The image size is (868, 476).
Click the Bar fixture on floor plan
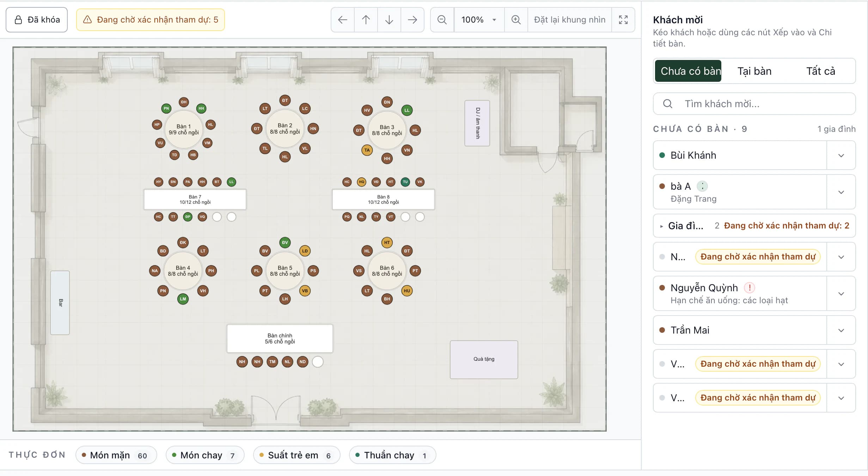coord(60,303)
